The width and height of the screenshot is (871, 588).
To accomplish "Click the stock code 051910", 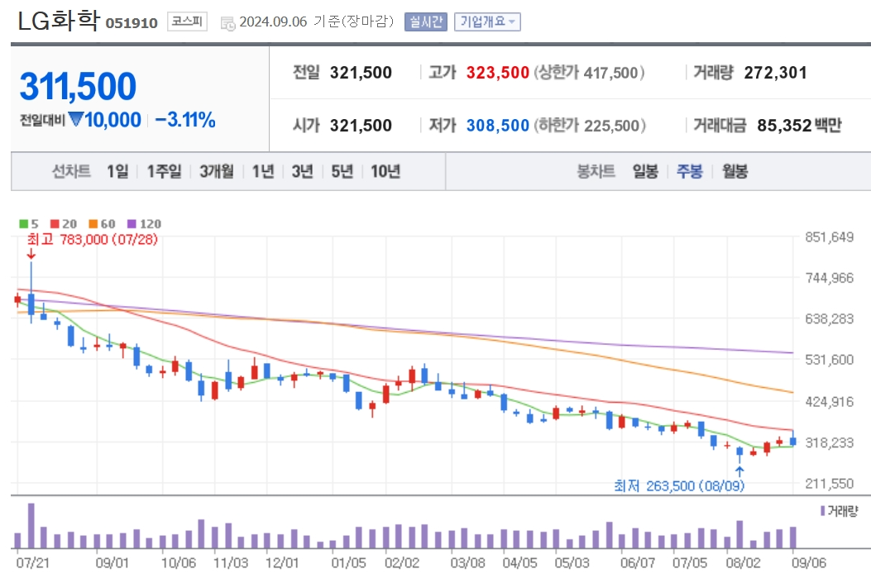I will (x=132, y=23).
